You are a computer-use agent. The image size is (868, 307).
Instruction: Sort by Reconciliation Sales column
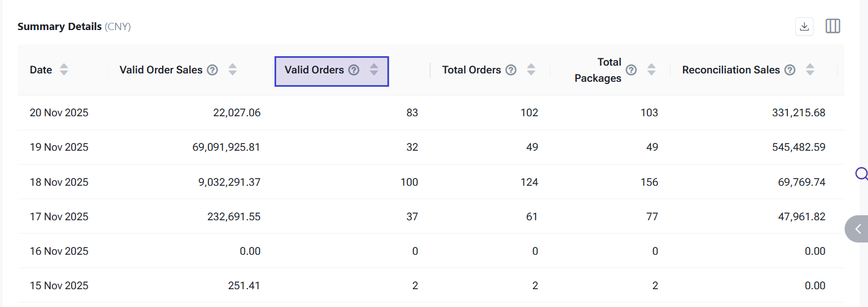[810, 70]
